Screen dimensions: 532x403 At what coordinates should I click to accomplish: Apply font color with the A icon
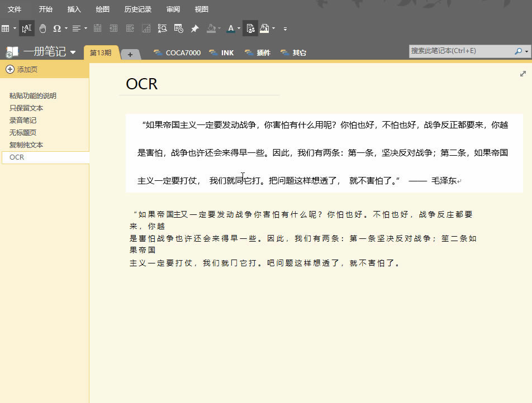click(x=231, y=28)
